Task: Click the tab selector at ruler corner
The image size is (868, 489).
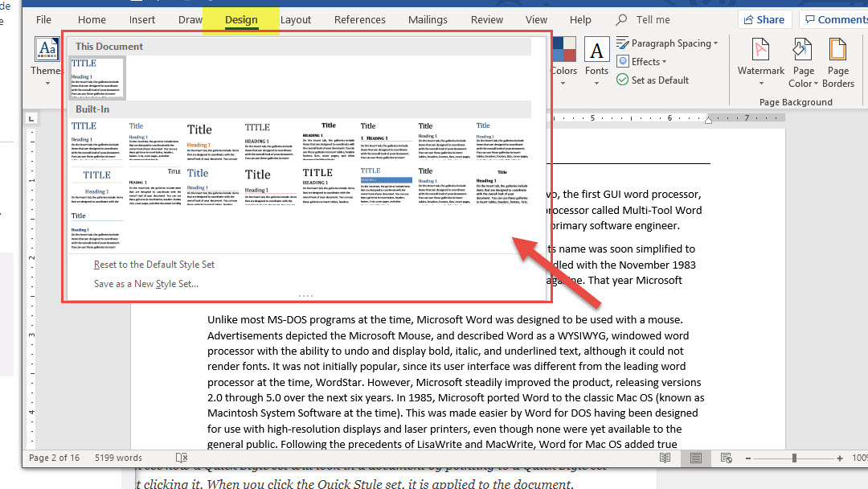Action: point(31,119)
